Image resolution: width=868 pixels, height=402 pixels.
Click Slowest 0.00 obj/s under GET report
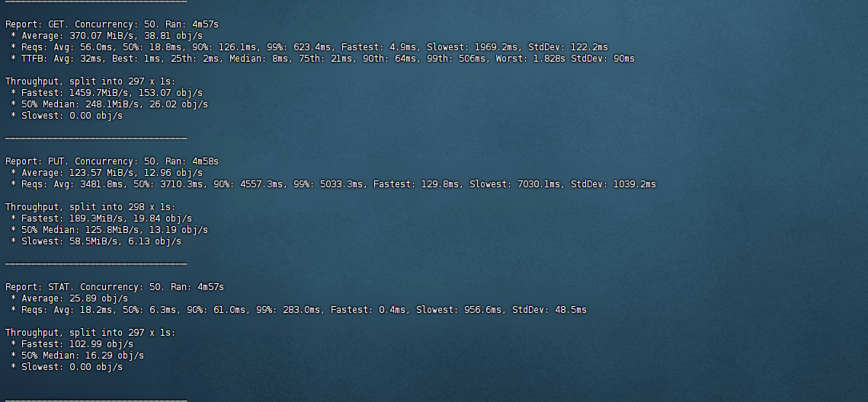click(66, 116)
